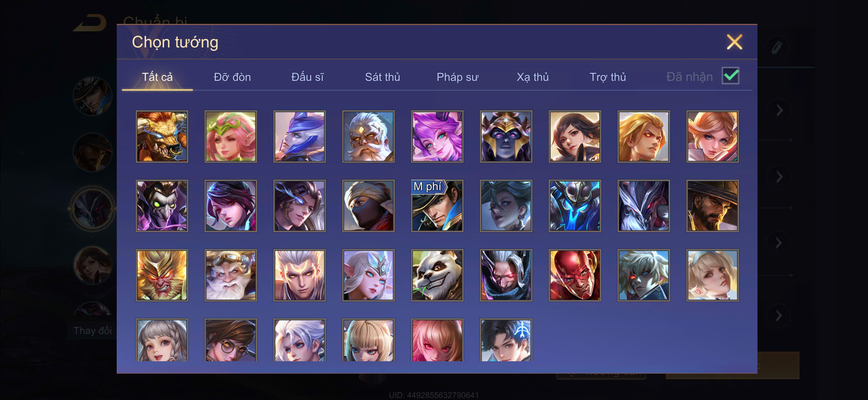The height and width of the screenshot is (400, 868).
Task: Switch to the Đỡ đòn tab
Action: pyautogui.click(x=232, y=77)
